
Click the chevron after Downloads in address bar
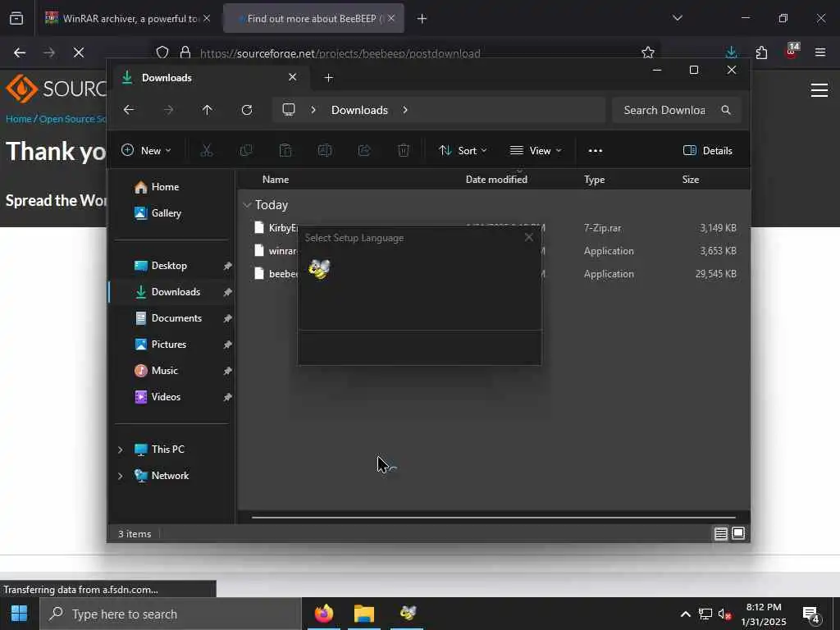(405, 110)
